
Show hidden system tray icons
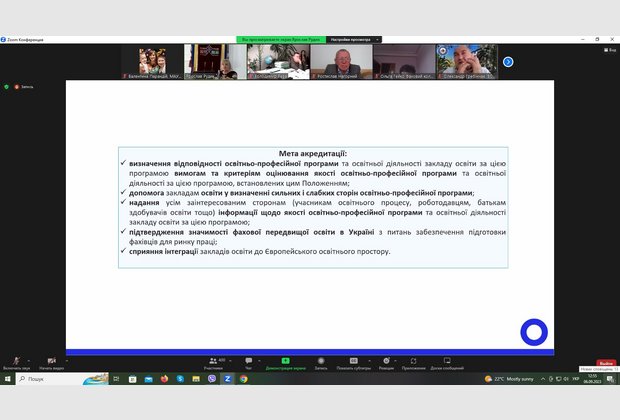[x=543, y=379]
